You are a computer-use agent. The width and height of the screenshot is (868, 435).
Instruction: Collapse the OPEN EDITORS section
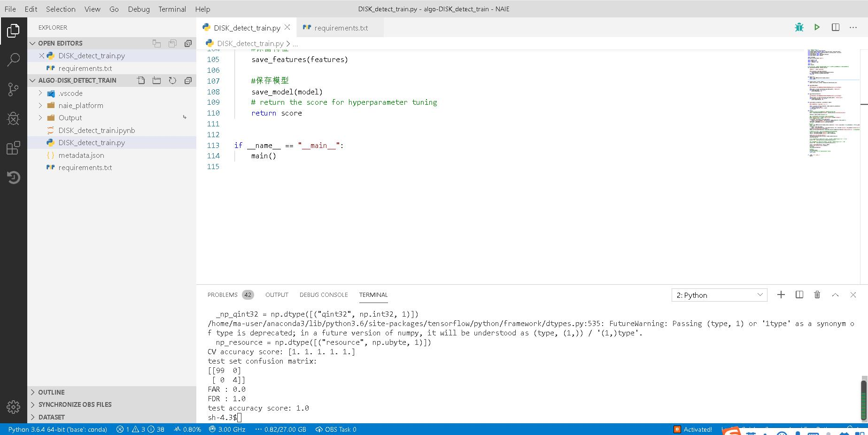(x=112, y=43)
